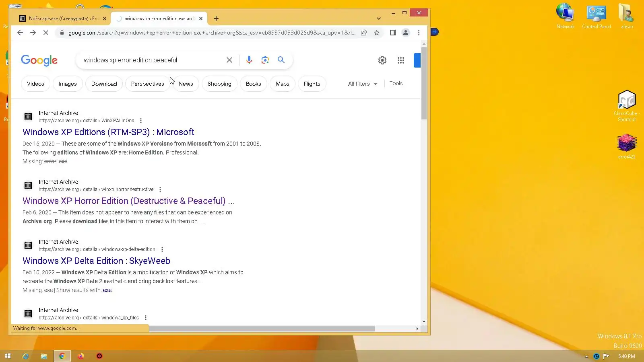
Task: Click the vertical scrollbar thumb of the page
Action: (x=424, y=83)
